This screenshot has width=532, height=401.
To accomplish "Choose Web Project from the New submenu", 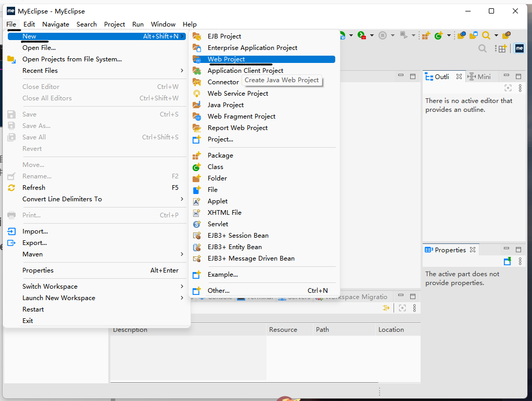I will click(x=263, y=59).
